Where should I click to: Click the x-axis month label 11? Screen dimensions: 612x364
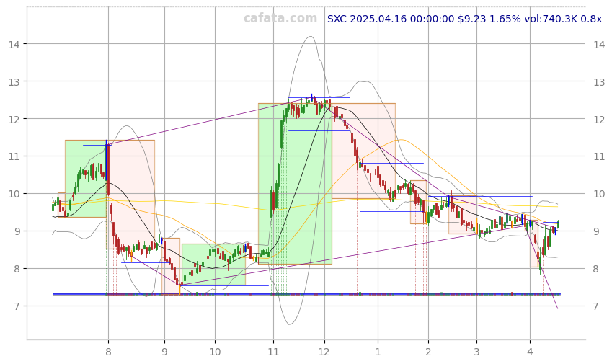point(274,352)
